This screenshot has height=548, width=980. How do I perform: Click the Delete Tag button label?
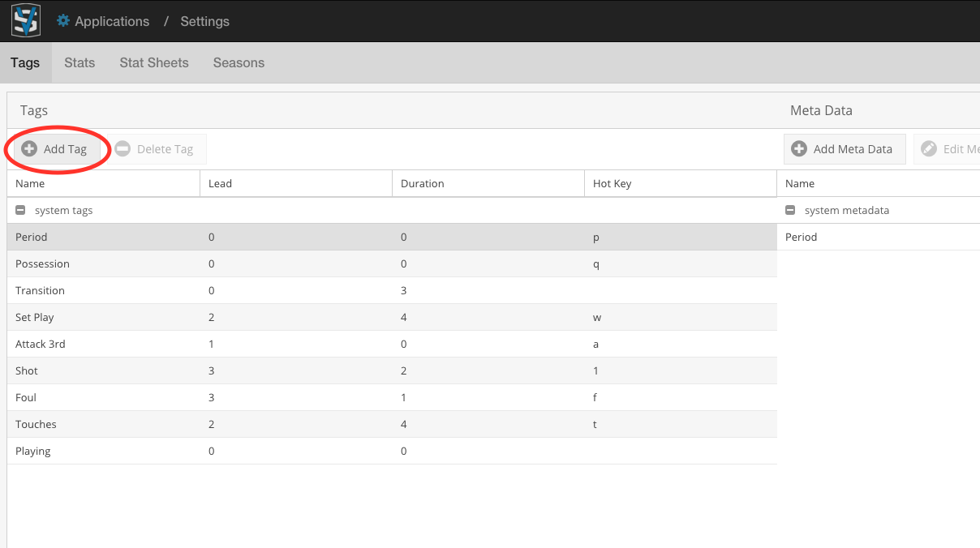(x=165, y=149)
